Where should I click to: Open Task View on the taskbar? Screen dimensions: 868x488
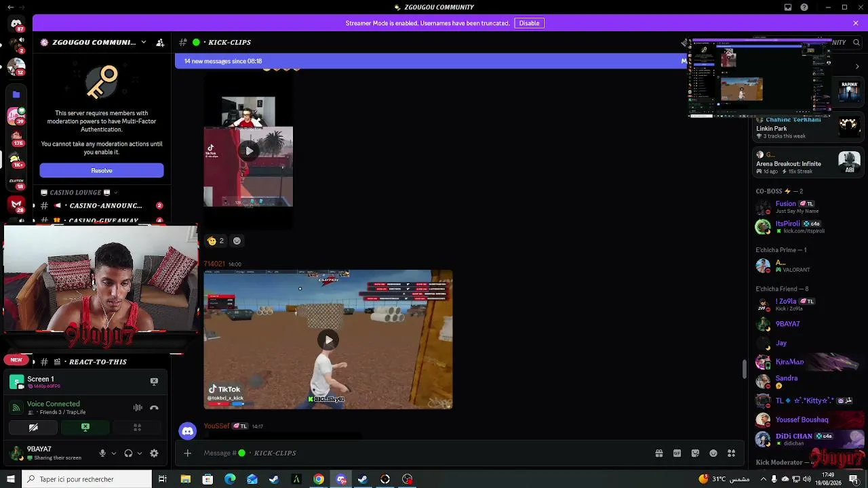point(163,479)
